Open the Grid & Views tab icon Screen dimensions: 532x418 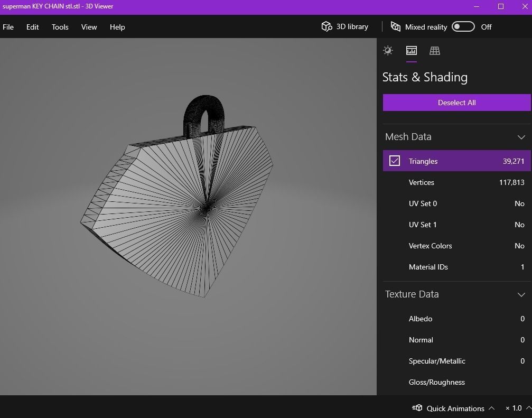pos(435,51)
